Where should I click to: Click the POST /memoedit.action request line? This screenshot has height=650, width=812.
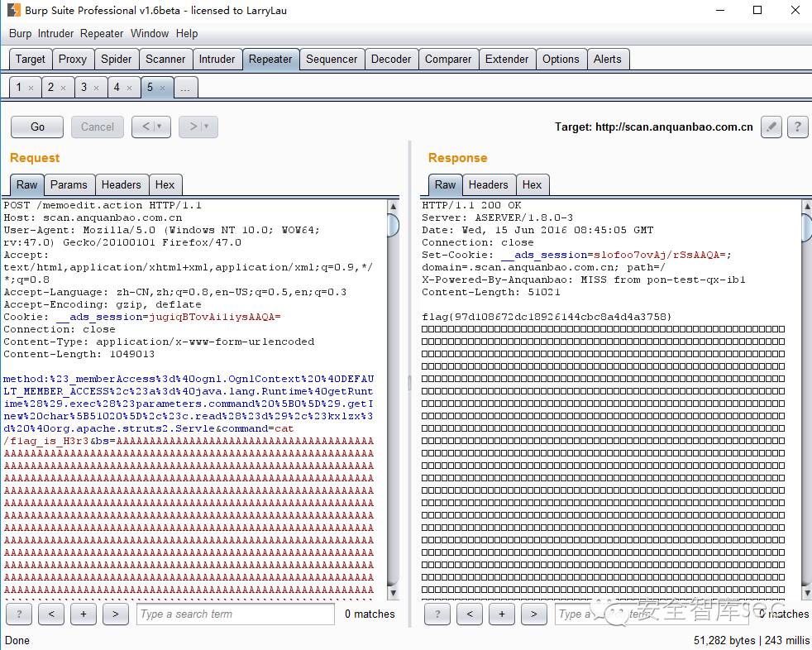pyautogui.click(x=103, y=205)
